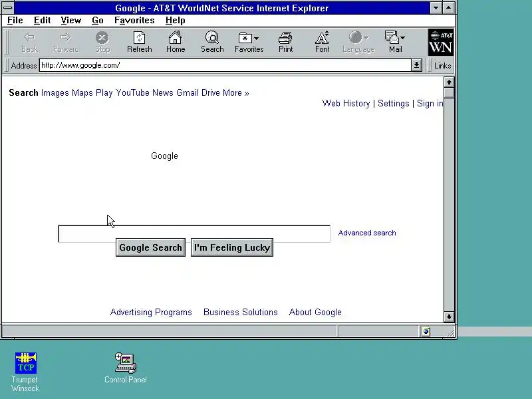Open the More » link
Screen dimensions: 532x399
tap(236, 92)
